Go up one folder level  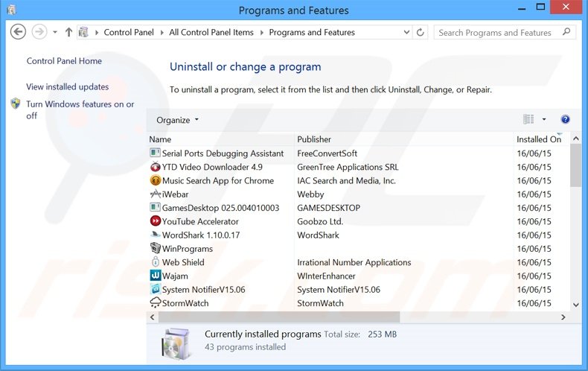[68, 32]
